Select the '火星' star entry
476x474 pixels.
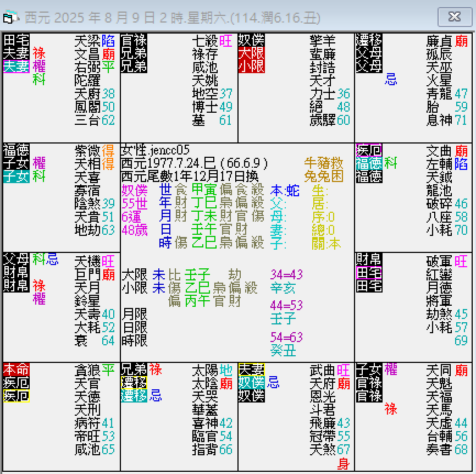439,80
